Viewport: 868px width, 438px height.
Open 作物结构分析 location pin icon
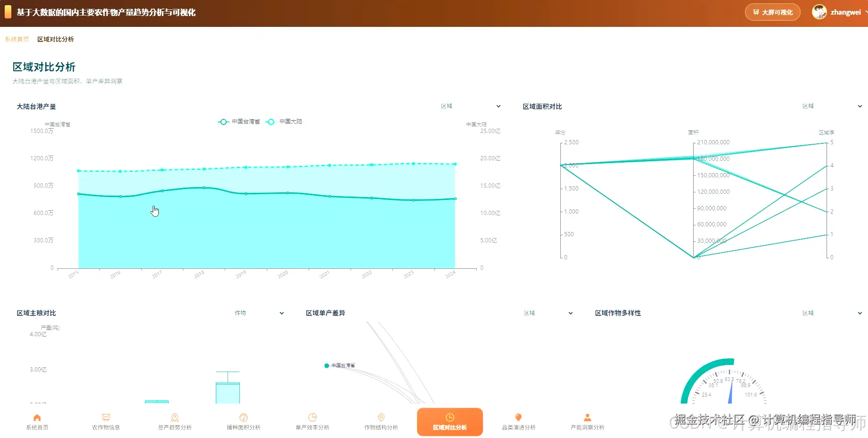tap(381, 418)
